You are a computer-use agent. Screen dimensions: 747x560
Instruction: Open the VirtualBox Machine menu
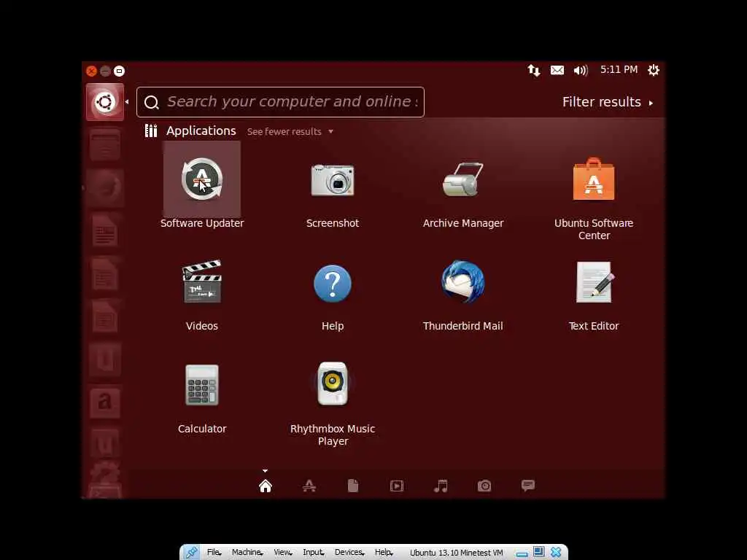coord(247,553)
